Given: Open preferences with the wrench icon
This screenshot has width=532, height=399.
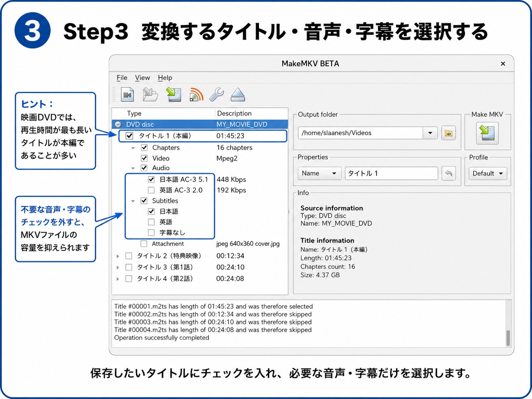Looking at the screenshot, I should 217,95.
